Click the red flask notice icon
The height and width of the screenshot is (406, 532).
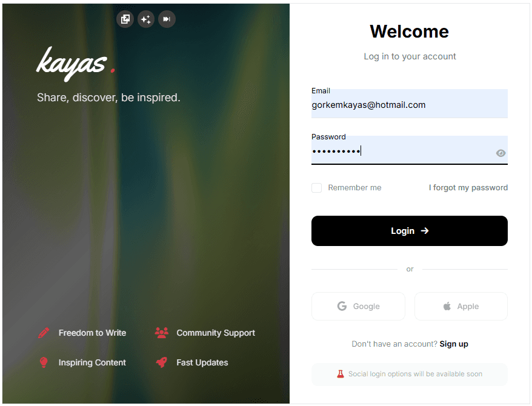(341, 374)
